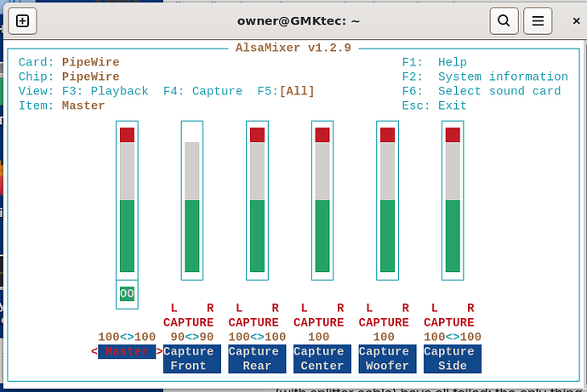Select the Master channel label
The image size is (587, 392).
click(x=127, y=351)
